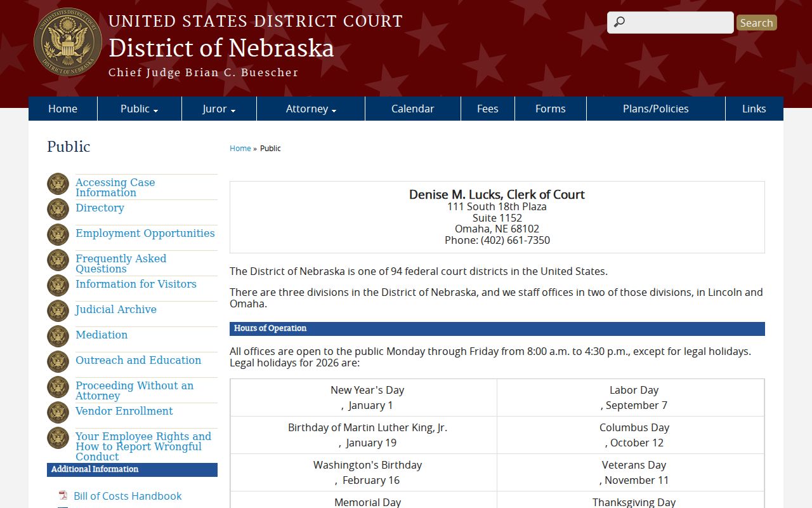This screenshot has width=812, height=508.
Task: Open the Employment Opportunities link
Action: click(x=145, y=233)
